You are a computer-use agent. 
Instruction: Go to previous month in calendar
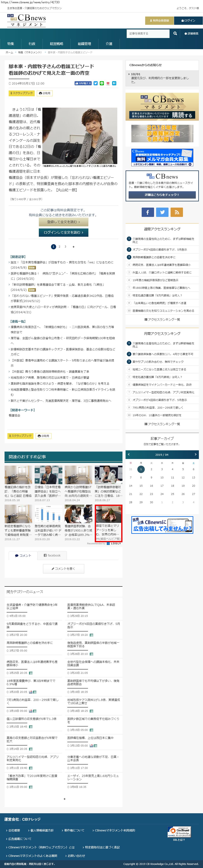129,455
